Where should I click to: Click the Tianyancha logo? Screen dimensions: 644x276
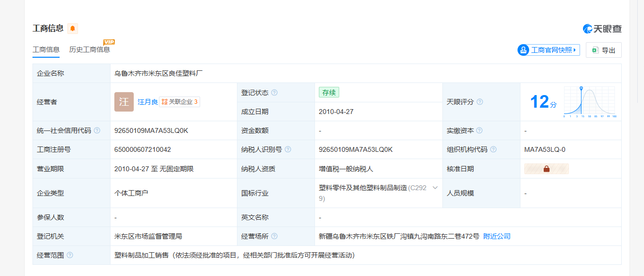pyautogui.click(x=602, y=29)
